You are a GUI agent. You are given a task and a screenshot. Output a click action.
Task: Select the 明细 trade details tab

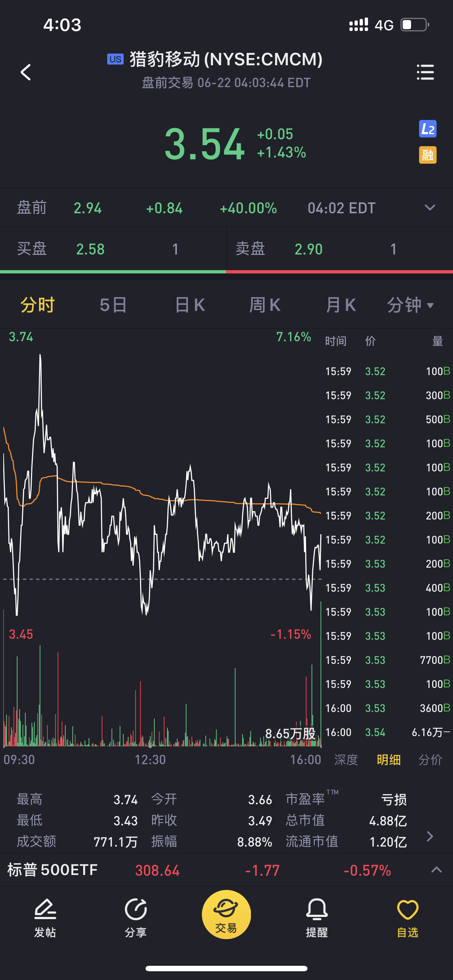click(389, 760)
